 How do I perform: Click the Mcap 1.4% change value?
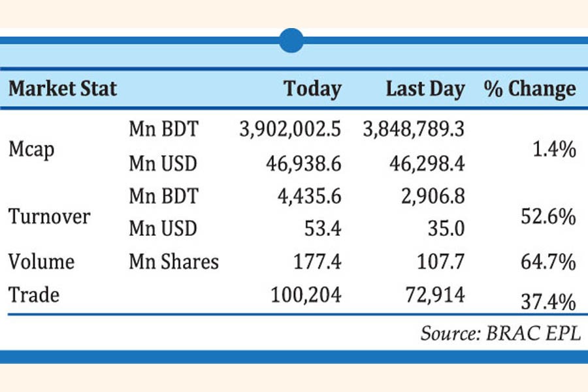556,150
